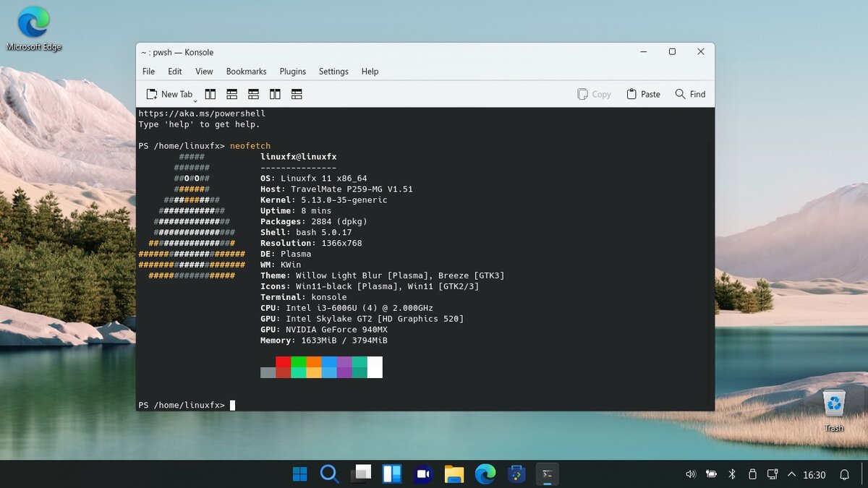The image size is (868, 488).
Task: Click the Paste toolbar button
Action: click(643, 94)
